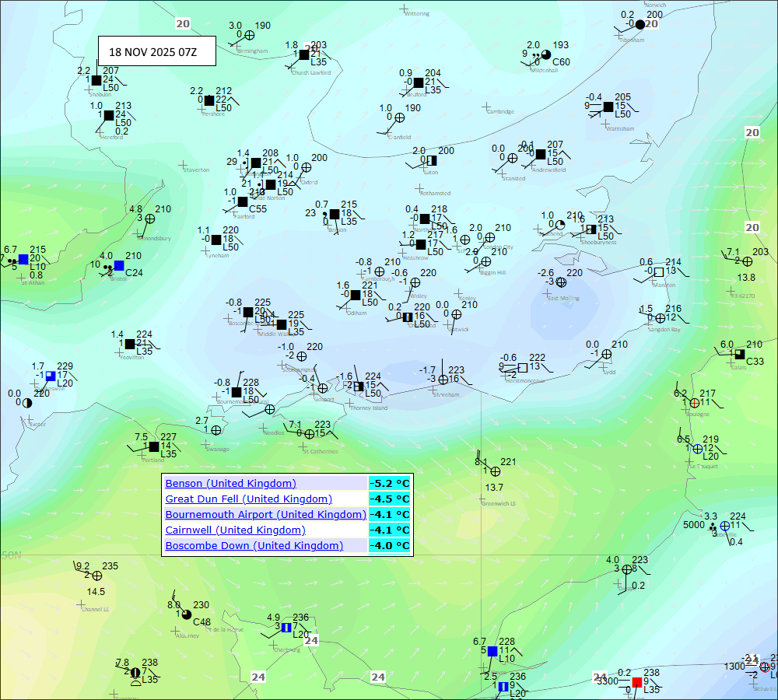Open the Cairnwell (United Kingdom) link
Image resolution: width=778 pixels, height=700 pixels.
[235, 530]
